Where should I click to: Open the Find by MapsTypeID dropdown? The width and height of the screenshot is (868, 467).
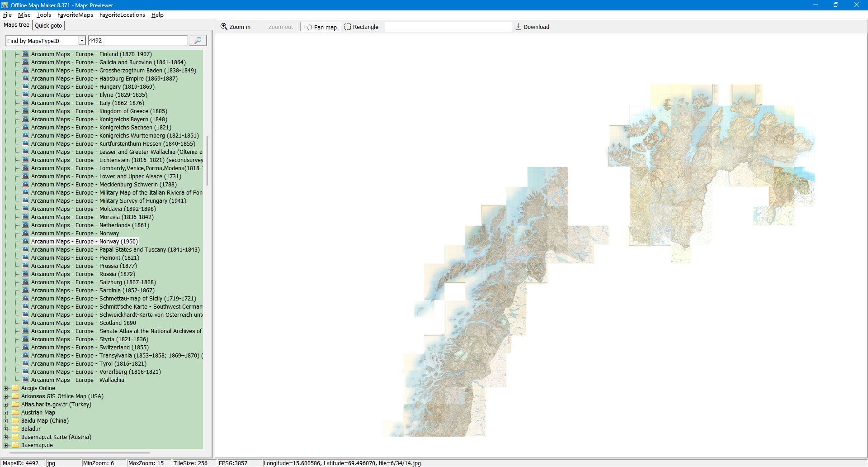82,41
